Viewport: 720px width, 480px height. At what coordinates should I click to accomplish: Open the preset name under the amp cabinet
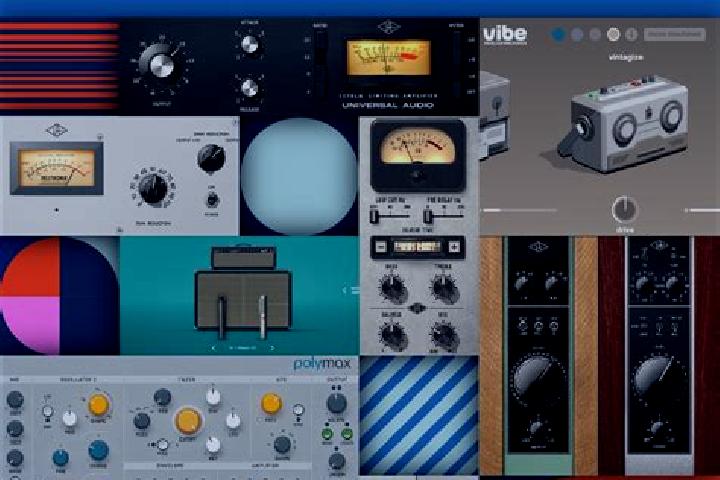(243, 348)
